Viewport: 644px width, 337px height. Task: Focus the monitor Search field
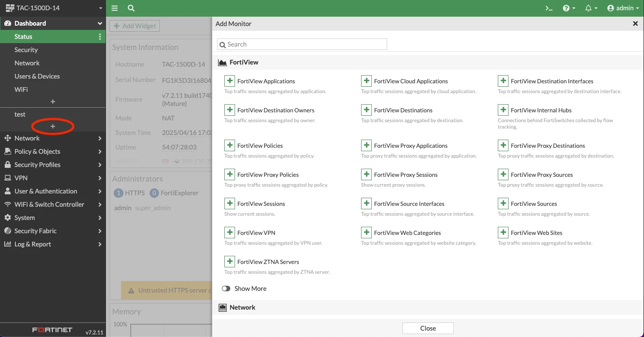pos(302,44)
